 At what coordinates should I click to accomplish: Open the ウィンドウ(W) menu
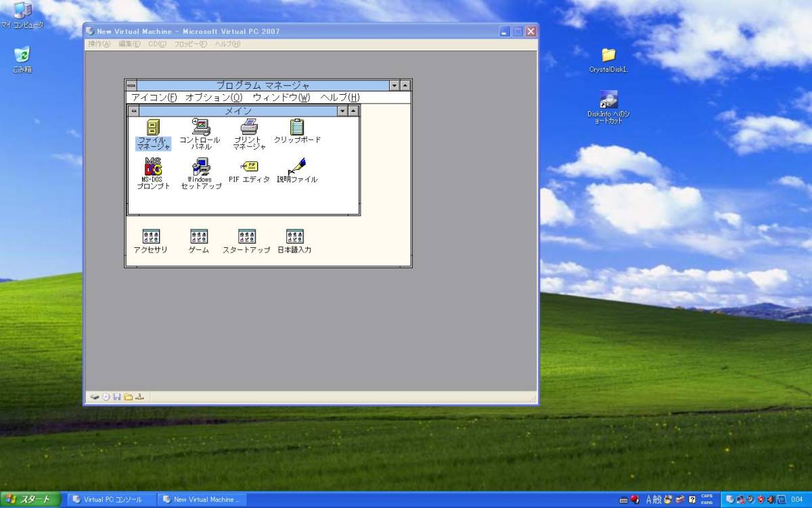[281, 98]
